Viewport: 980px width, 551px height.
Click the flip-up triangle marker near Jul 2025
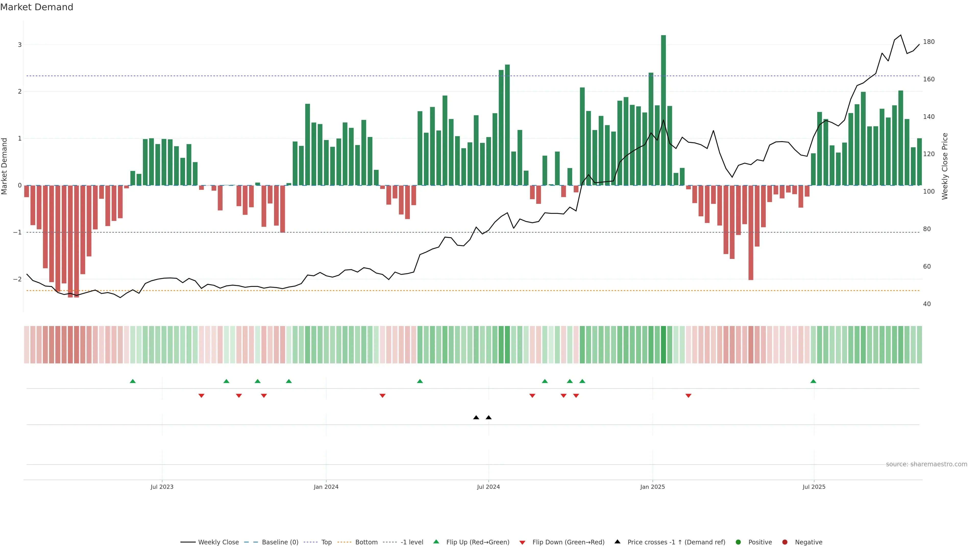pos(813,381)
